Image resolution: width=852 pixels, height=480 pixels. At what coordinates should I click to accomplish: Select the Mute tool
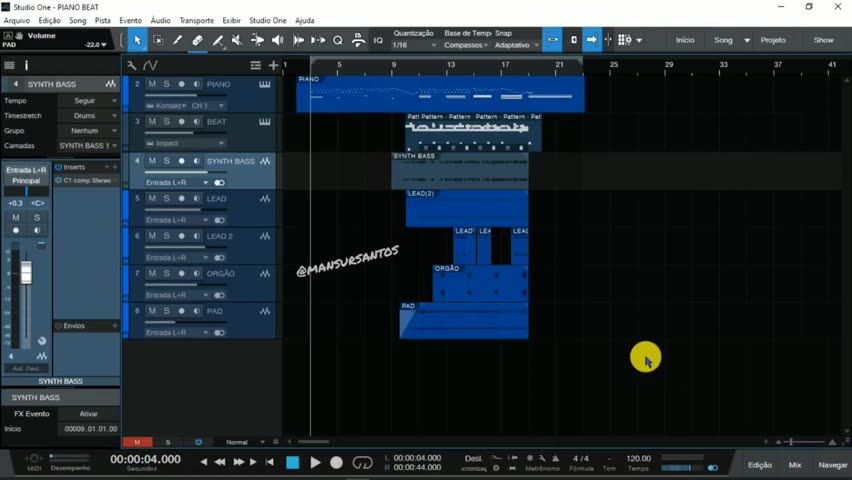click(x=237, y=40)
